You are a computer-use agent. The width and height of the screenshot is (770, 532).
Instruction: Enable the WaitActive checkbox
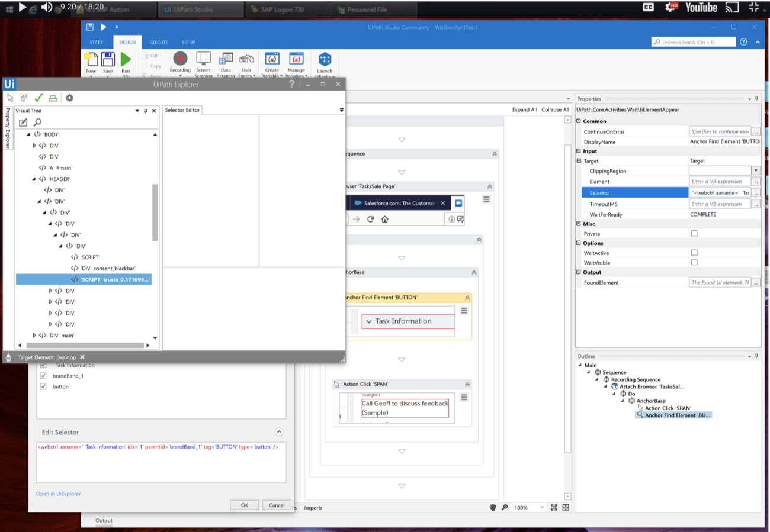tap(694, 253)
